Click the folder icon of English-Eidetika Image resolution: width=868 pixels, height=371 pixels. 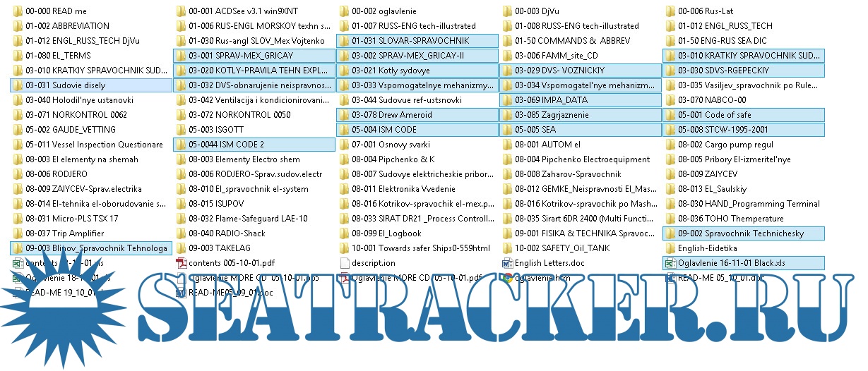click(670, 248)
